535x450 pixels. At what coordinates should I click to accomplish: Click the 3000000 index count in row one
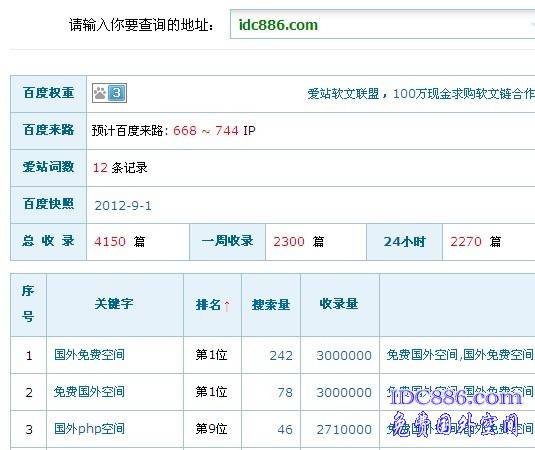(344, 355)
